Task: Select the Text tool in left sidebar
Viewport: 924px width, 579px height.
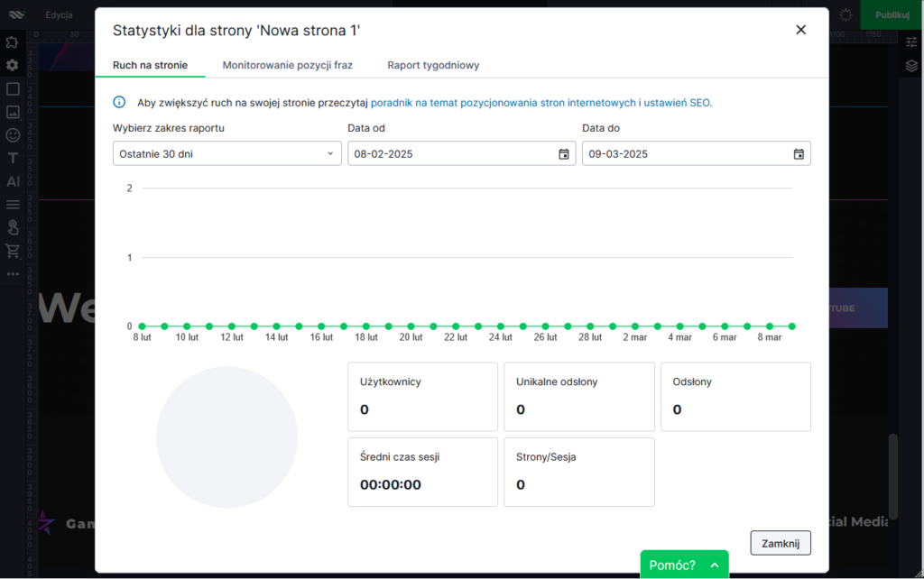Action: click(13, 158)
